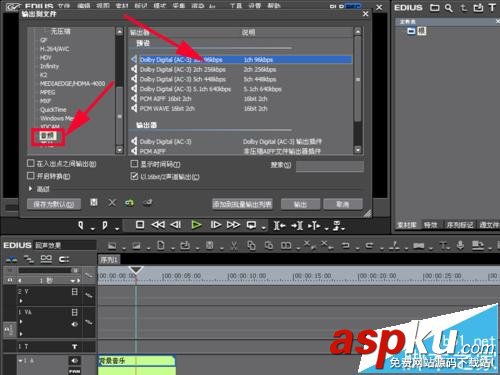The image size is (500, 375).
Task: Click the title T icon in Bin window toolbar
Action: [492, 8]
